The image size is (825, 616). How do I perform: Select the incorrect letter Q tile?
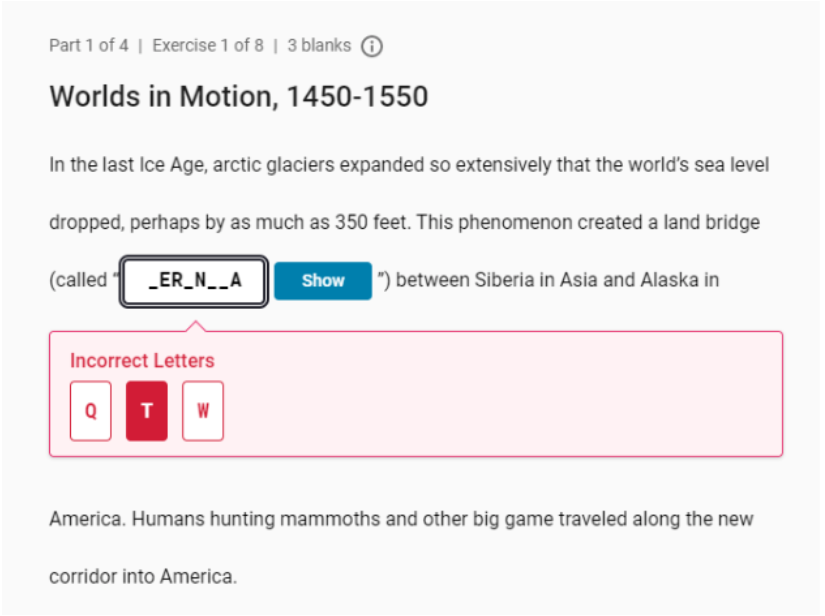point(90,411)
